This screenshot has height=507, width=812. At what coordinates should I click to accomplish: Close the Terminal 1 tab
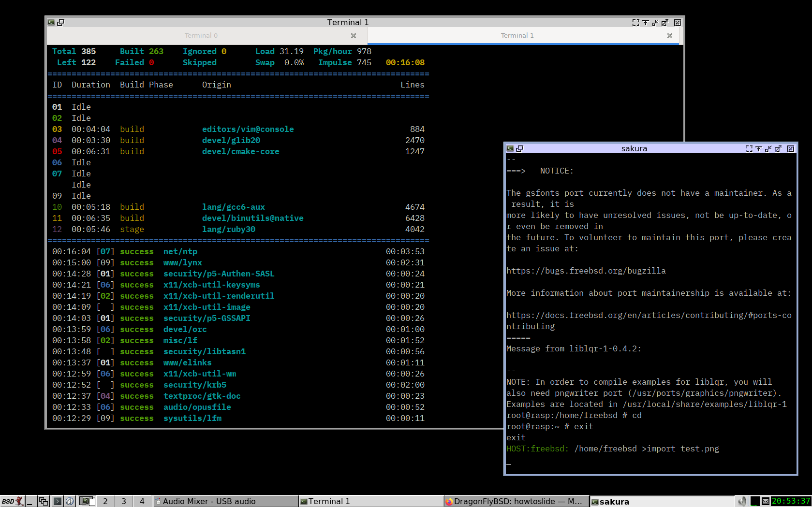[x=670, y=36]
